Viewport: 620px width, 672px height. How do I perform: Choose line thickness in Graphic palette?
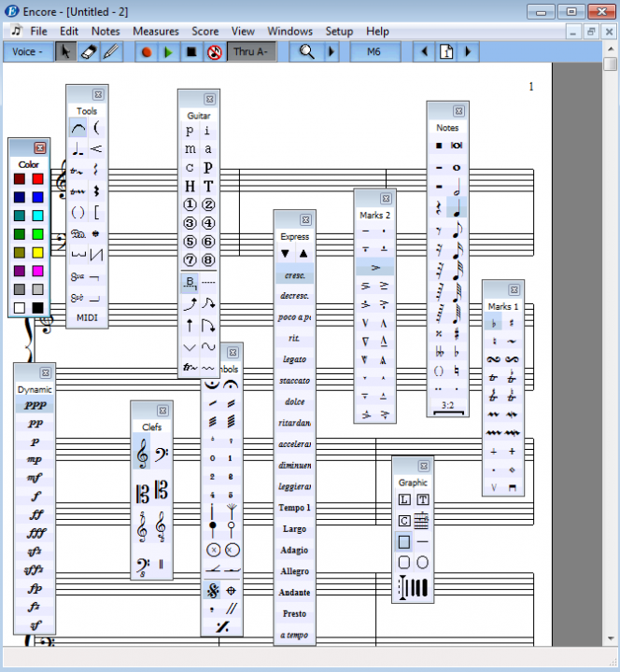414,587
